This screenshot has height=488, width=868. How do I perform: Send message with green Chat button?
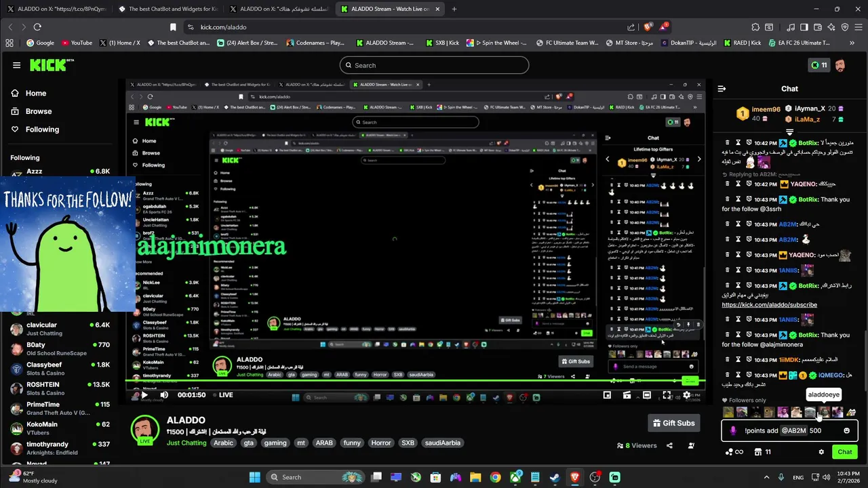pos(845,452)
